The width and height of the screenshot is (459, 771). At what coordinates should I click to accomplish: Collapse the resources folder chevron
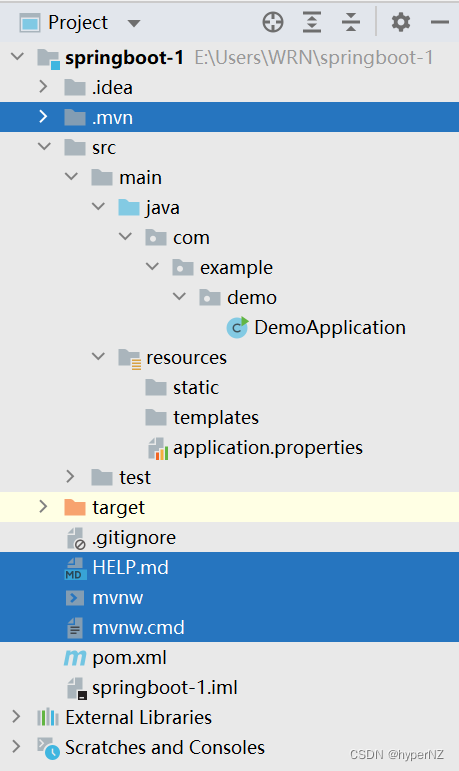pos(98,356)
